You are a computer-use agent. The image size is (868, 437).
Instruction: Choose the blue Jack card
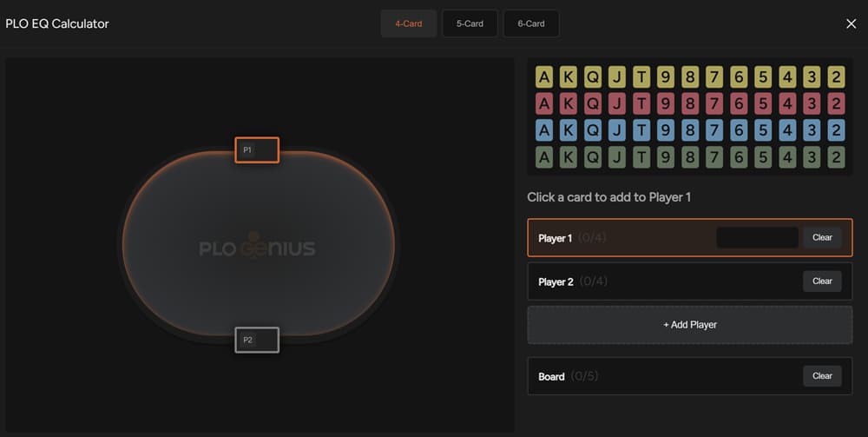click(x=617, y=130)
